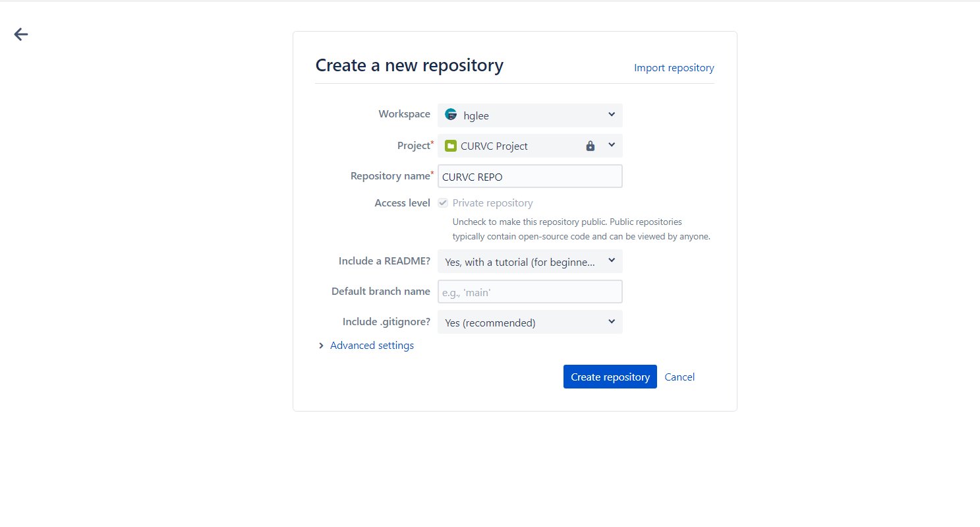Screen dimensions: 980x527
Task: Click the Include .gitignore dropdown chevron
Action: 612,322
